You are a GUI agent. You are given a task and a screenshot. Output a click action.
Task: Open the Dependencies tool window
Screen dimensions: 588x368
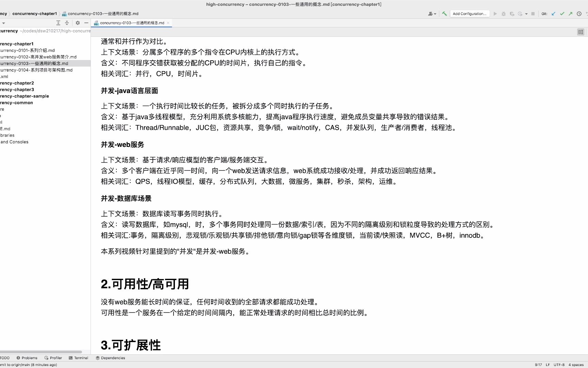[110, 358]
